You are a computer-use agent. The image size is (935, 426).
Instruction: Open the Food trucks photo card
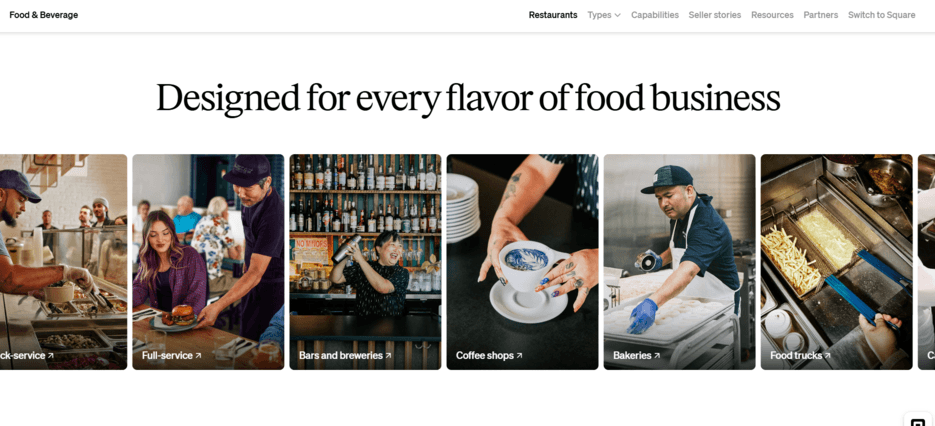(837, 262)
